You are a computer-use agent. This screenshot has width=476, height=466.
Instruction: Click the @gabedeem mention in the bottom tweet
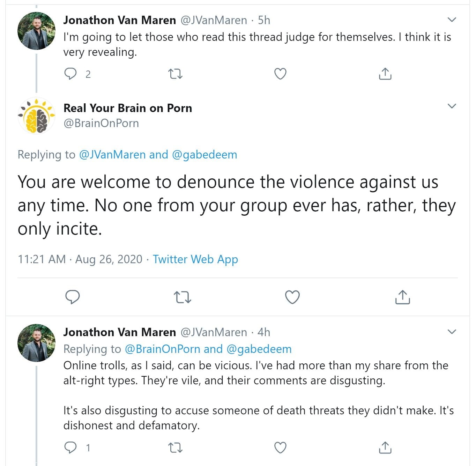(259, 349)
